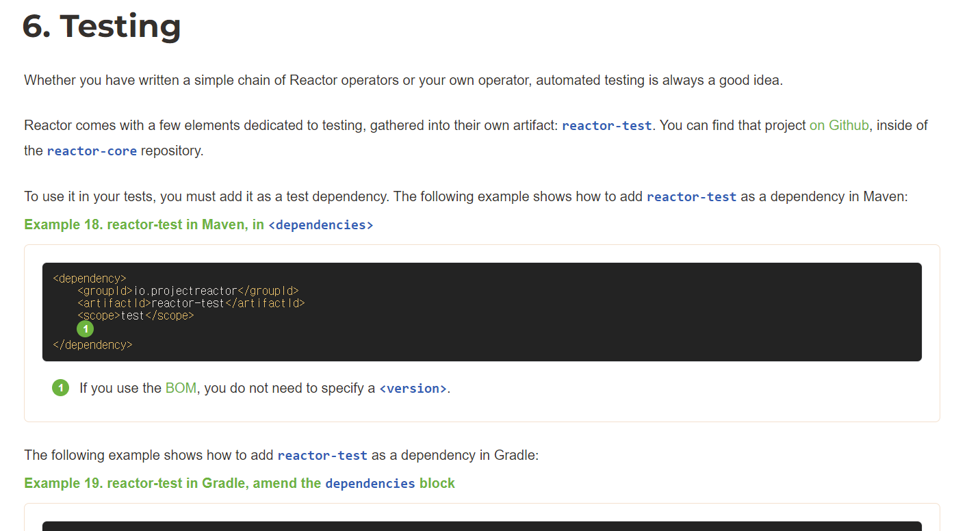The width and height of the screenshot is (980, 531).
Task: Click inline code "<dependencies>" in Example 18 caption
Action: coord(321,225)
